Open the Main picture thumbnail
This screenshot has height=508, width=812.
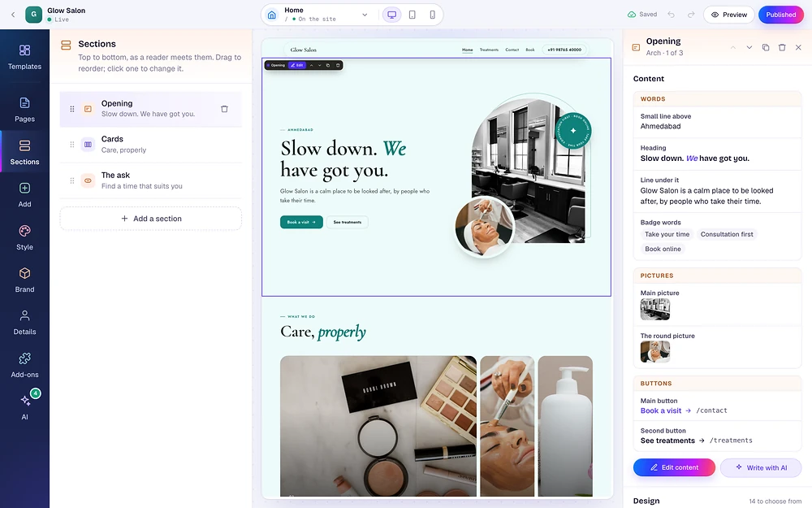pyautogui.click(x=655, y=310)
